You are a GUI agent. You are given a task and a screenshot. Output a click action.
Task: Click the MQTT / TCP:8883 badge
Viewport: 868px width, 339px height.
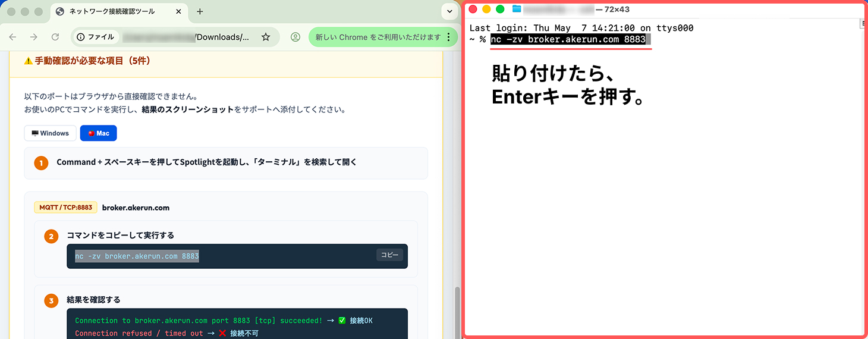[x=66, y=208]
